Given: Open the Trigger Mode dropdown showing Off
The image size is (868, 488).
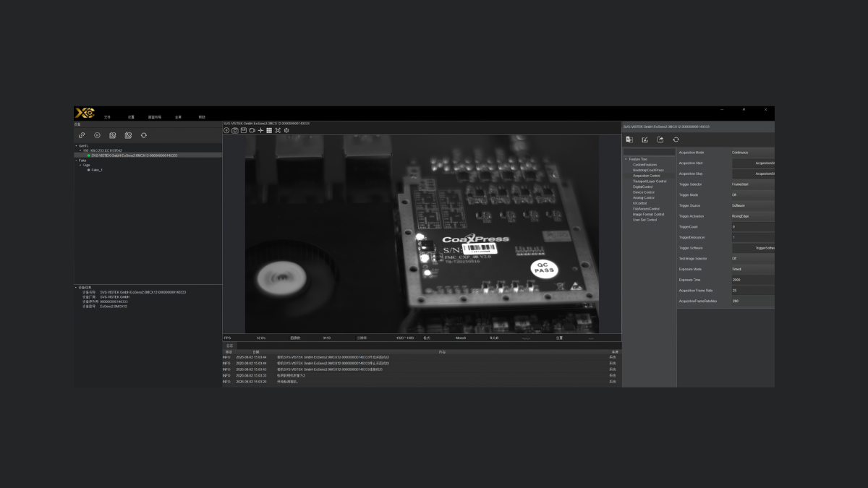Looking at the screenshot, I should tap(752, 195).
